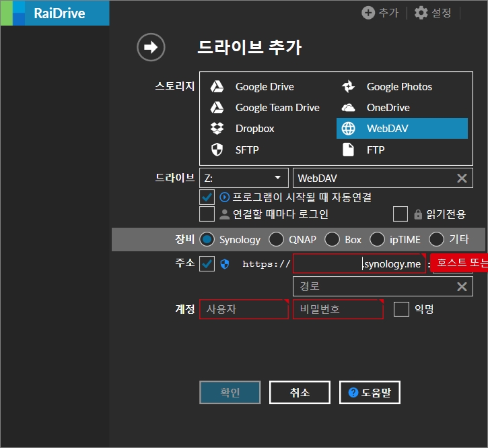
Task: Select Google Photos storage
Action: coord(402,87)
